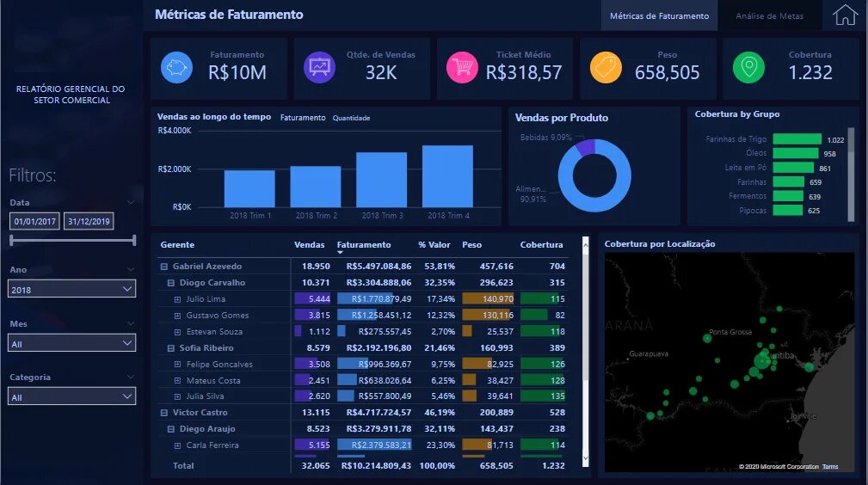Sort table by Peso column header

(x=471, y=245)
